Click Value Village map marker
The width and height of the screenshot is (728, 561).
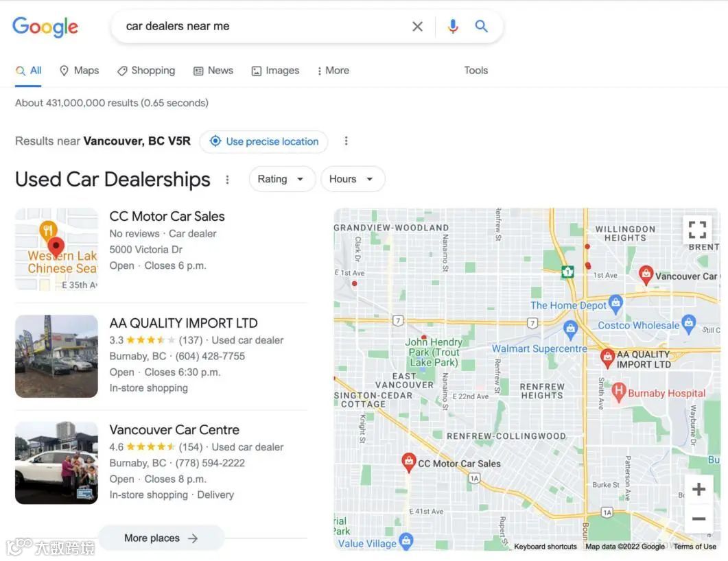(406, 541)
